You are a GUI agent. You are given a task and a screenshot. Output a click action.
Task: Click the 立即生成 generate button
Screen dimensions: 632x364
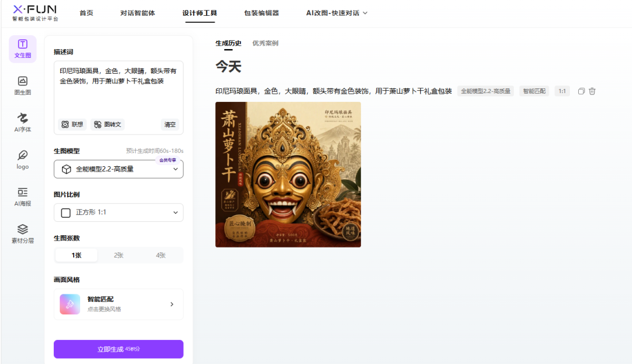tap(118, 349)
